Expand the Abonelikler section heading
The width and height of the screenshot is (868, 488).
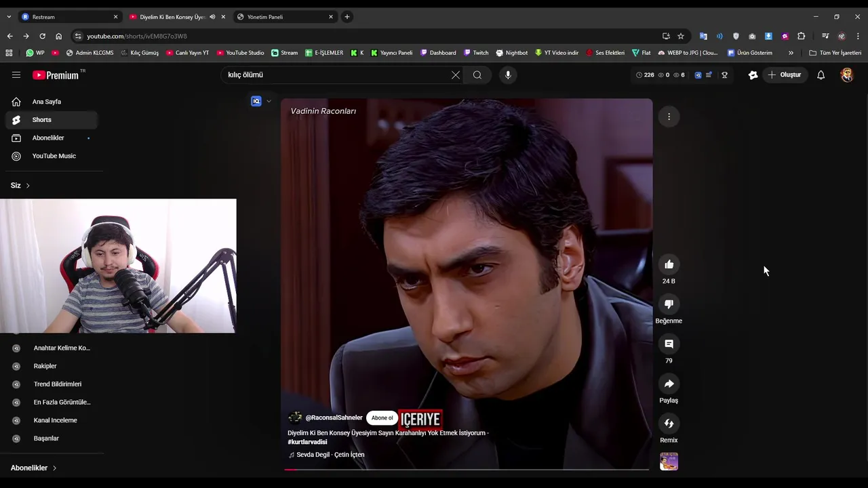point(33,468)
